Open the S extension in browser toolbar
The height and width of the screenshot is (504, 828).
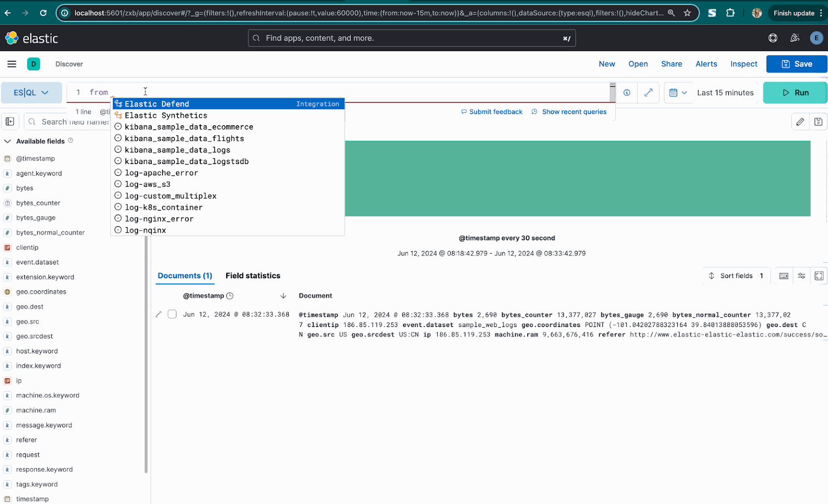(712, 13)
